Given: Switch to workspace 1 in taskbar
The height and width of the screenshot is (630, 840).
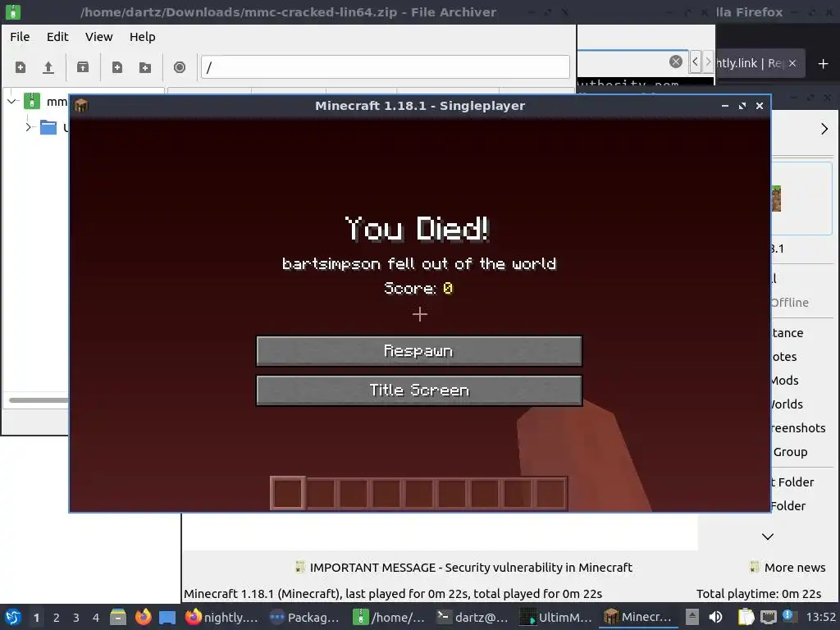Looking at the screenshot, I should coord(36,618).
